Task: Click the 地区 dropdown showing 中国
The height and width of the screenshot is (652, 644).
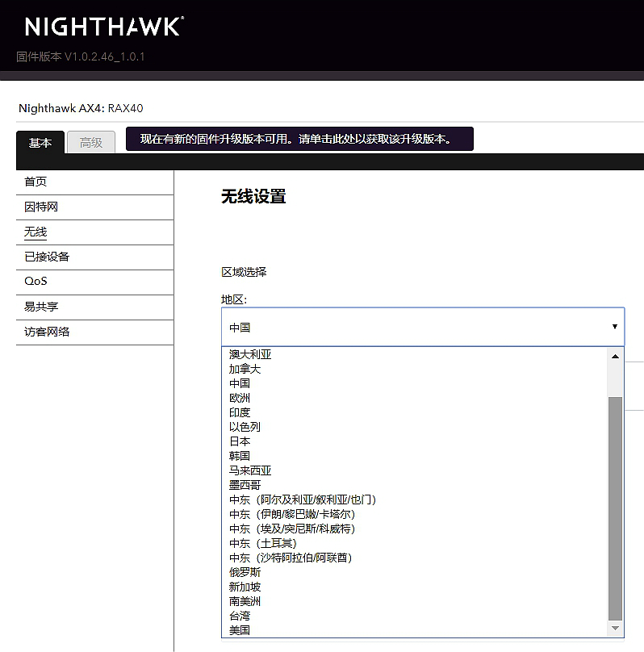Action: (423, 327)
